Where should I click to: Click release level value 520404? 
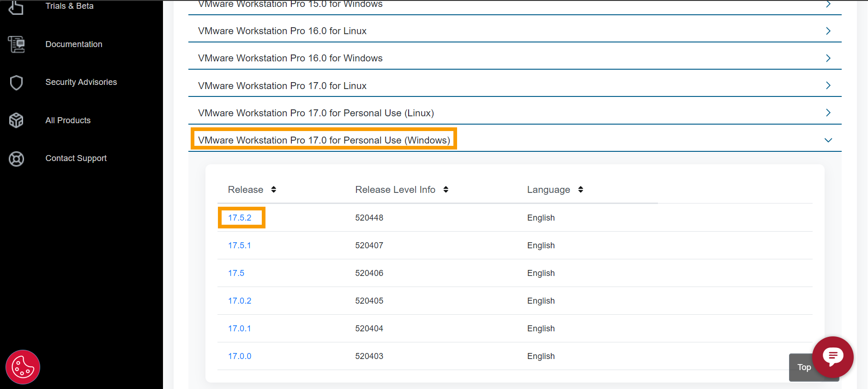pos(369,329)
